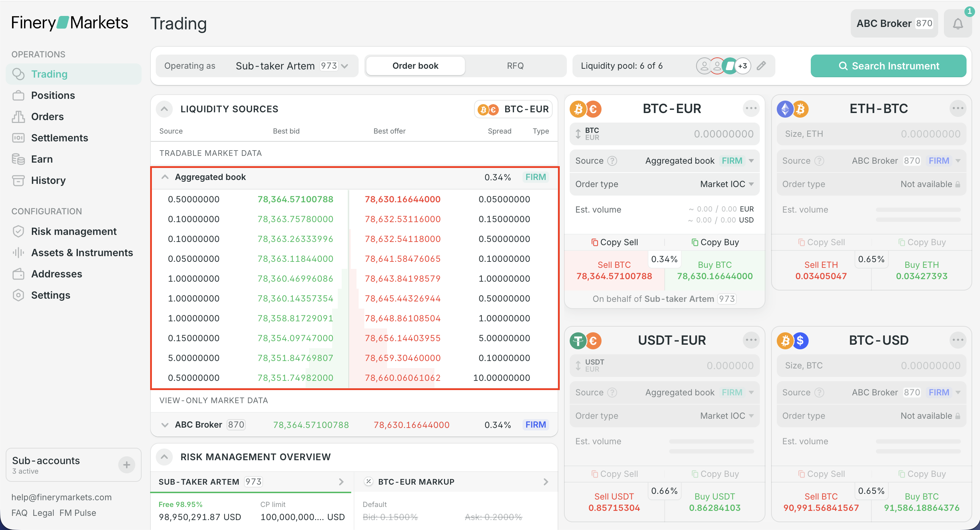Viewport: 980px width, 530px height.
Task: Switch to RFQ mode
Action: [x=515, y=66]
